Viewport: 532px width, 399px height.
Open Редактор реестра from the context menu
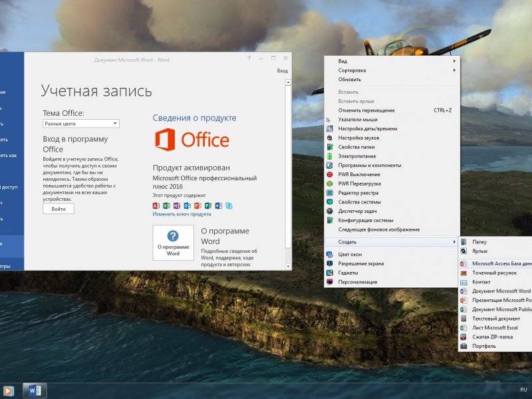[392, 193]
